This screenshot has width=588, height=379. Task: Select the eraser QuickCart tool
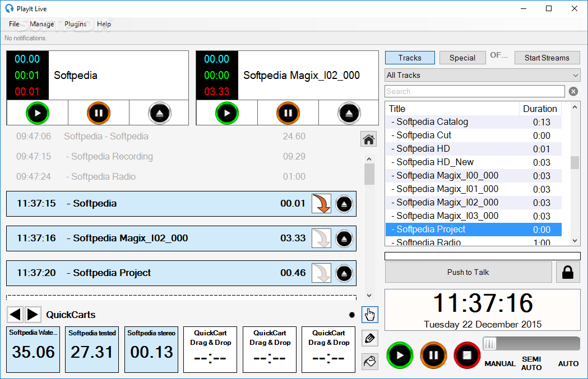coord(370,362)
